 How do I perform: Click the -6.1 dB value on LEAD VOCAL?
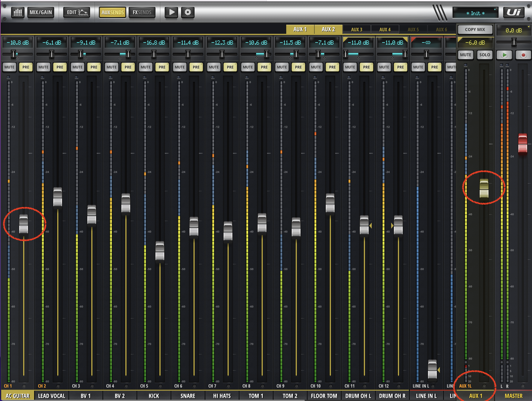(52, 42)
